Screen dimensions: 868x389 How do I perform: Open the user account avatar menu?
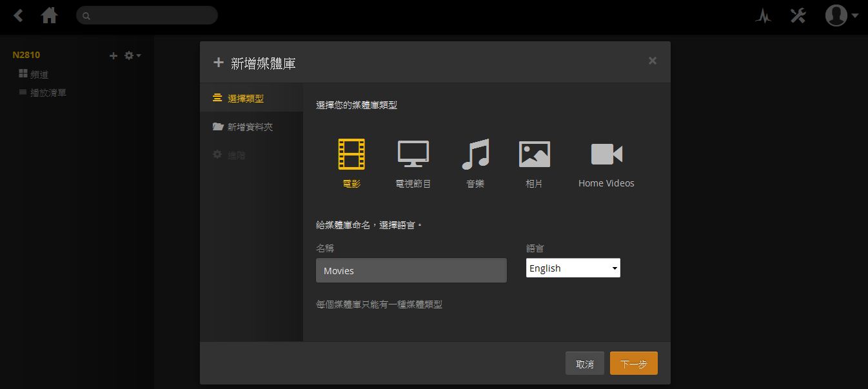click(x=842, y=15)
